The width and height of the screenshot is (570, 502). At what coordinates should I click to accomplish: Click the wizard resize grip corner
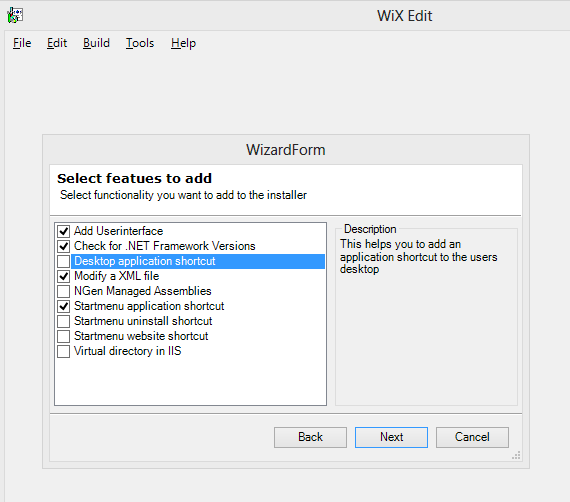click(x=516, y=455)
